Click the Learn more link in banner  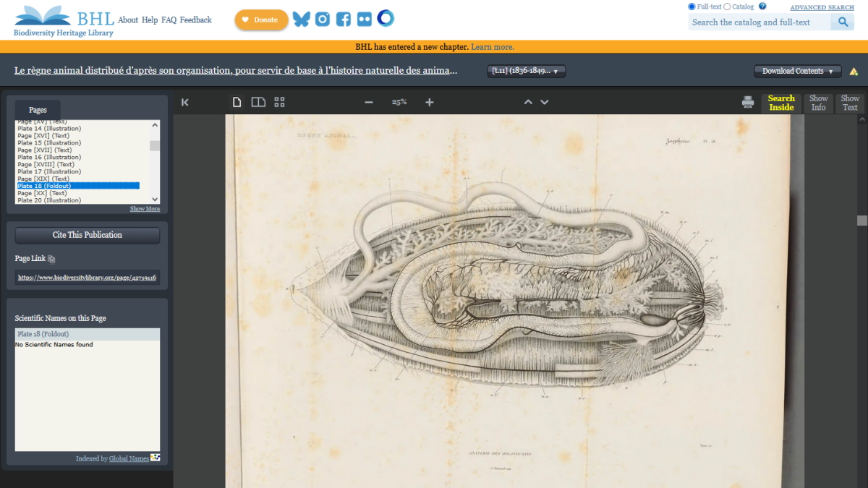point(493,47)
